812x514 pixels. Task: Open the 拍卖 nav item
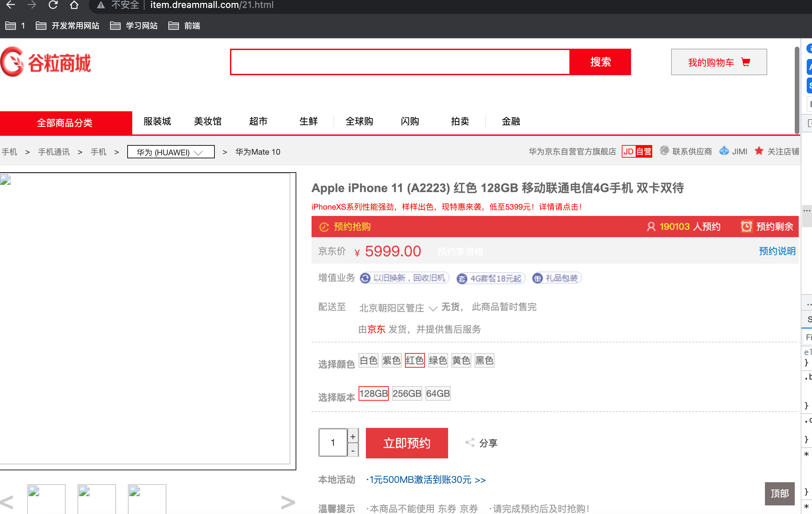[460, 121]
